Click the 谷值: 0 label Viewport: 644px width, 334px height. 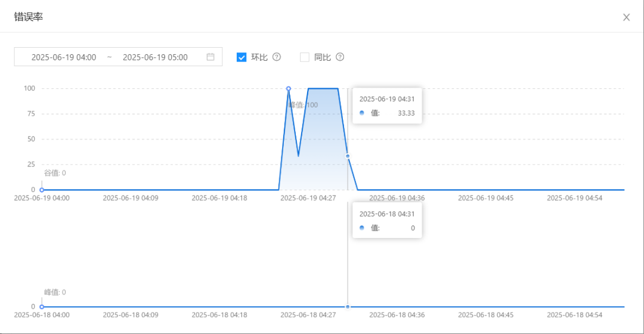tap(55, 173)
